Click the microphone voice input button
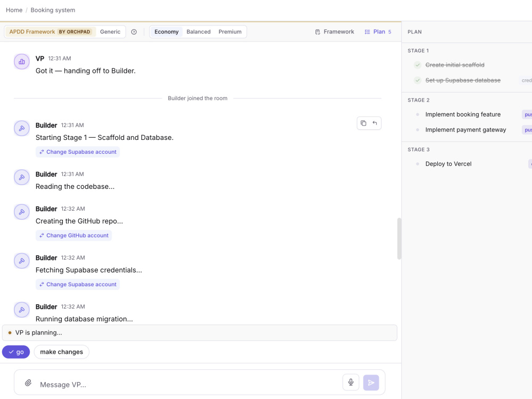This screenshot has height=399, width=532. (351, 383)
